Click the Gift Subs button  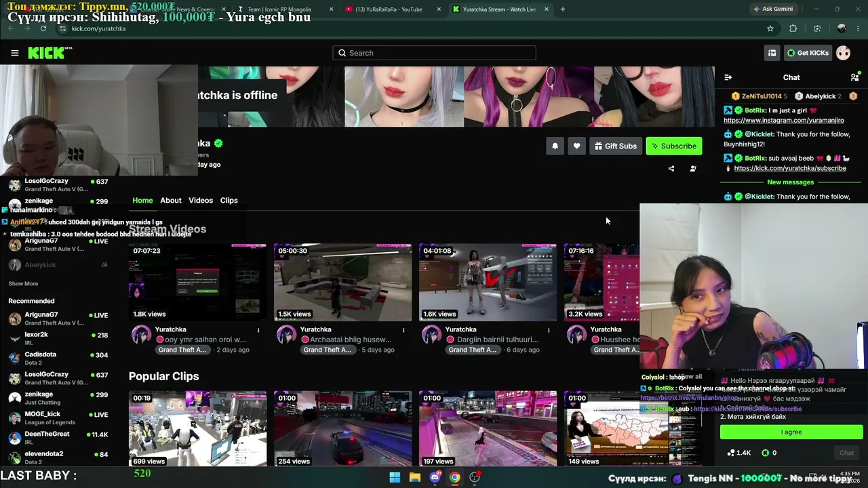click(616, 146)
